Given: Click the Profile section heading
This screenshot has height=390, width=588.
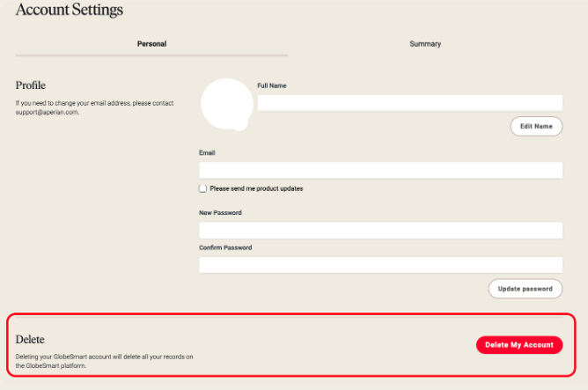Looking at the screenshot, I should tap(31, 85).
